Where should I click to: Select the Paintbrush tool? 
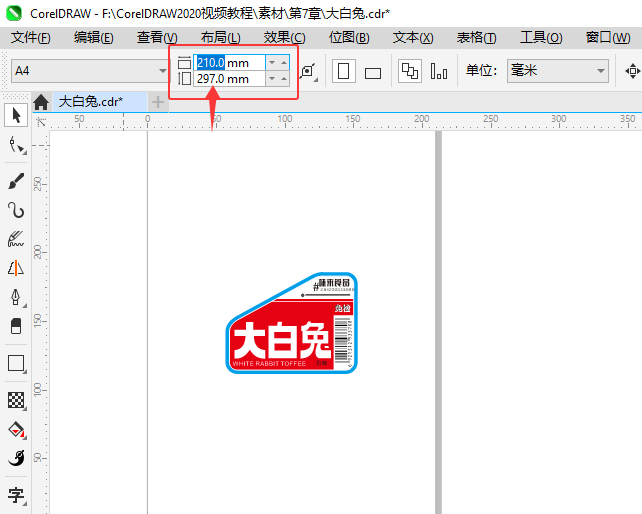pos(16,181)
